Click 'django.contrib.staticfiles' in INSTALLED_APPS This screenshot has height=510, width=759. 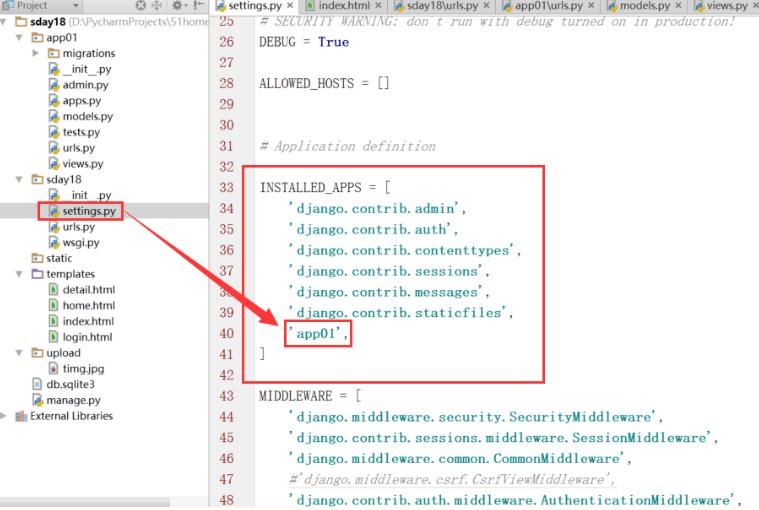coord(398,313)
